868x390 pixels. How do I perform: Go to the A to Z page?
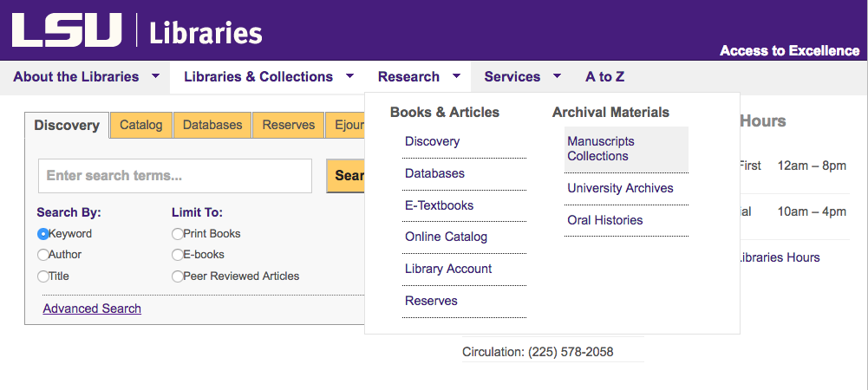tap(604, 77)
